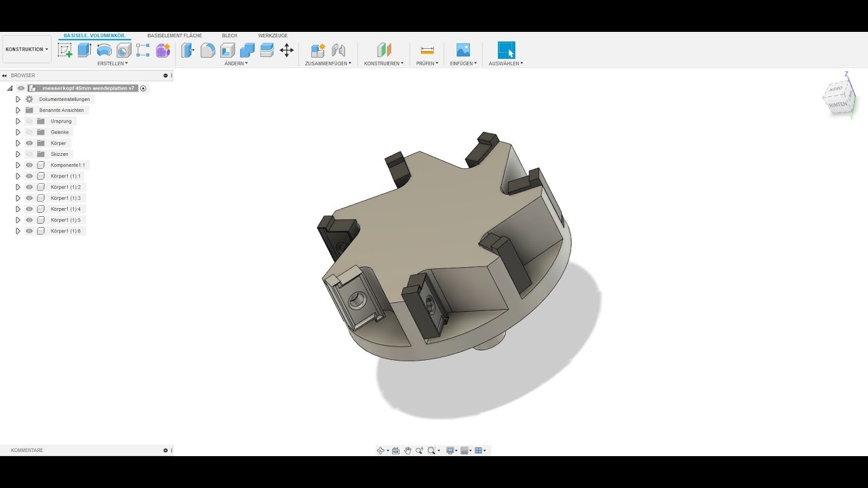Select the Move/Copy tool
The image size is (868, 488).
286,50
